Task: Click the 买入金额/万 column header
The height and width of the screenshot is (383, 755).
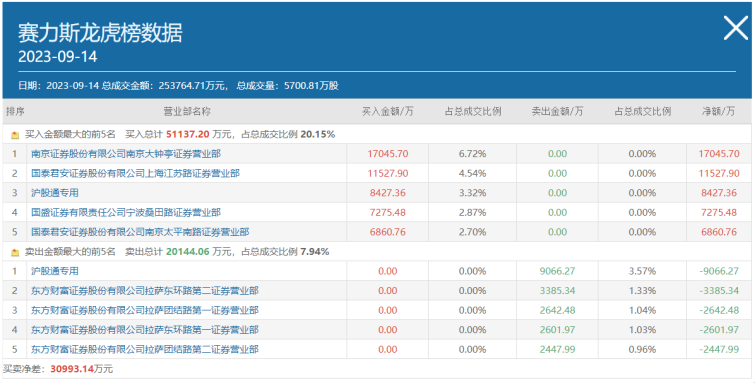Action: pos(388,111)
